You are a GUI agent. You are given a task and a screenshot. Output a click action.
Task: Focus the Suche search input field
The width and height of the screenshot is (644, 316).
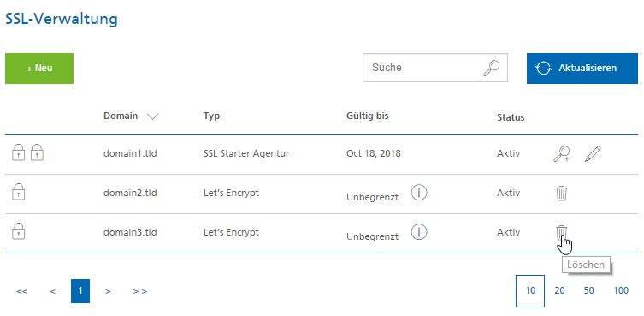coord(435,68)
